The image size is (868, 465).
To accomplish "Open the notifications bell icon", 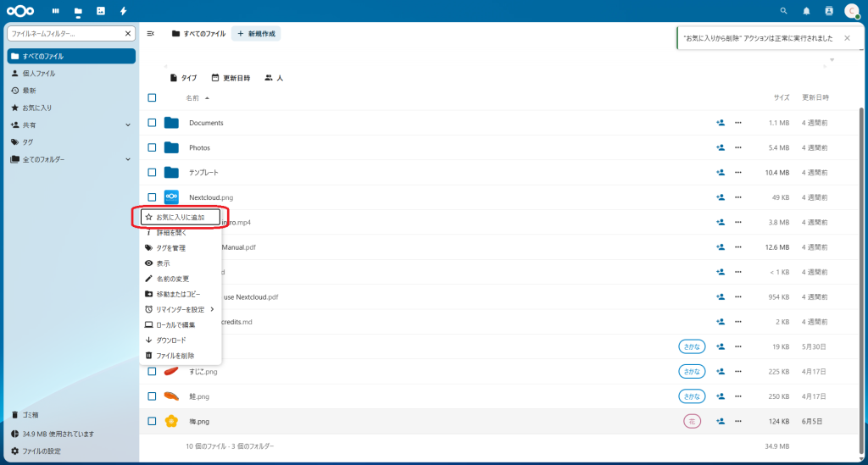I will pos(806,11).
